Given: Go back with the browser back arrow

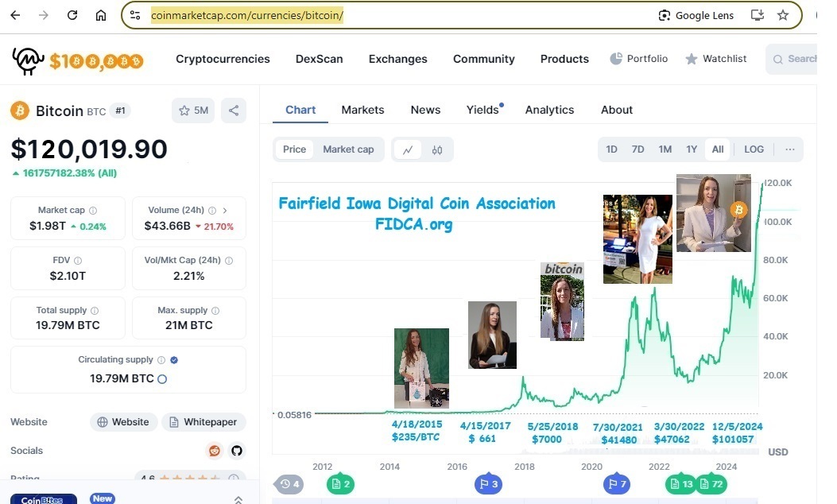Looking at the screenshot, I should pos(15,15).
